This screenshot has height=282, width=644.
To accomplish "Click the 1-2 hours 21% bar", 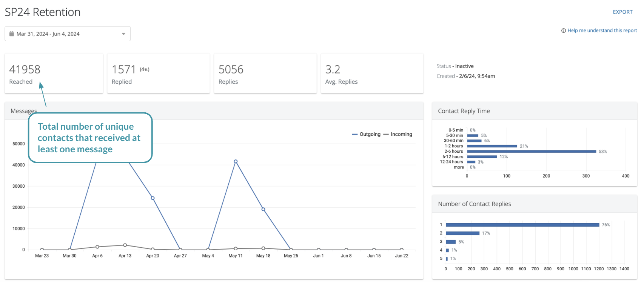I will click(491, 146).
